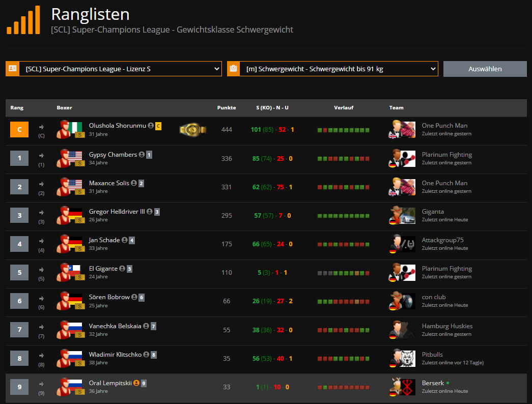
Task: Click the Pitbulls team avatar
Action: (402, 358)
